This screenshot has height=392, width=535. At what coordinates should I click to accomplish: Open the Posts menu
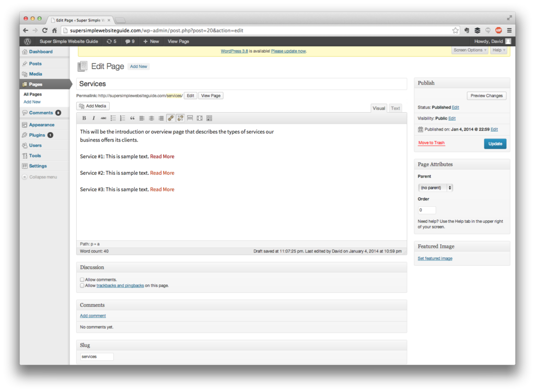(x=35, y=64)
